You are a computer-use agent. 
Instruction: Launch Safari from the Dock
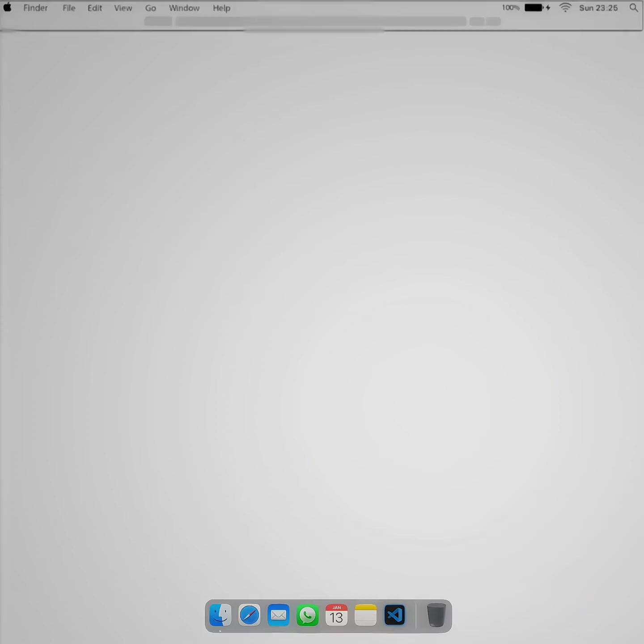[x=250, y=615]
